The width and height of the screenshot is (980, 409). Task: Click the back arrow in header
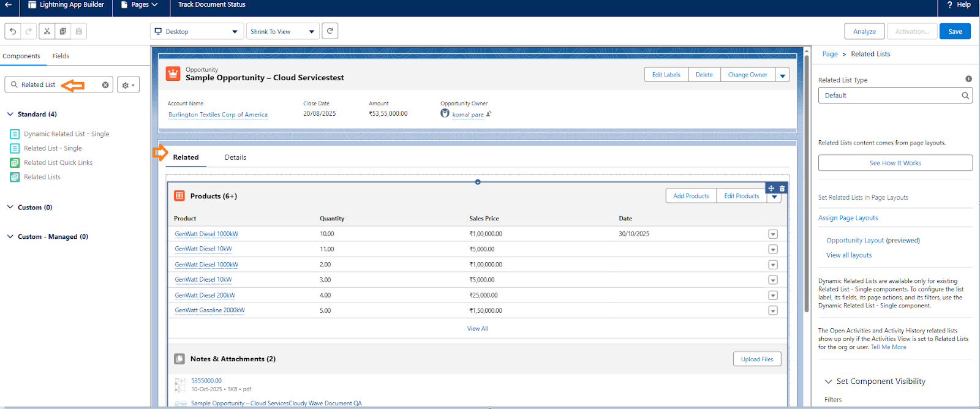click(x=9, y=5)
